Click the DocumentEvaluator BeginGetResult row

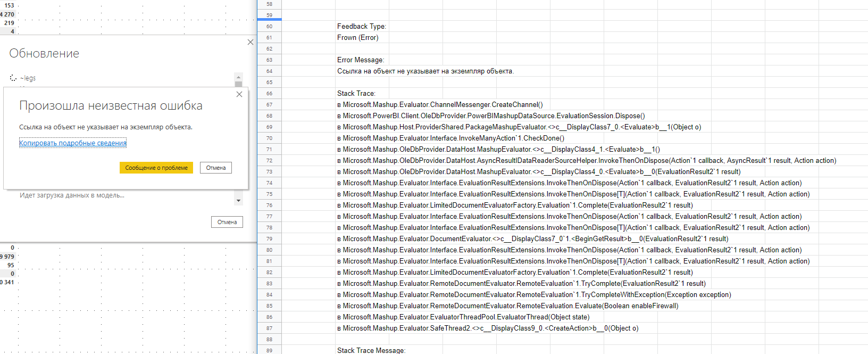pyautogui.click(x=533, y=238)
